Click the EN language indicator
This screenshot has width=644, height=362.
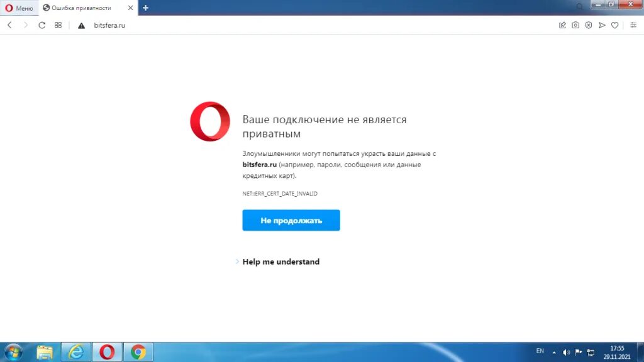coord(540,351)
